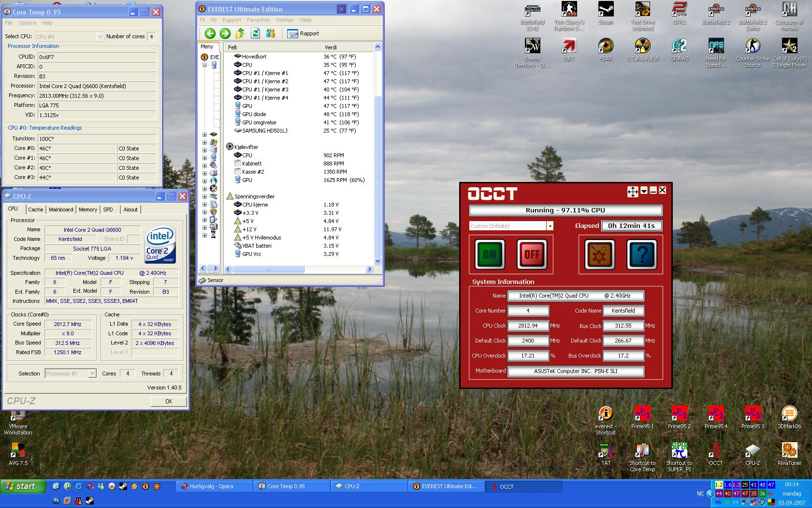Click the green Back arrow in EVEREST toolbar
Image resolution: width=812 pixels, height=508 pixels.
pos(210,33)
